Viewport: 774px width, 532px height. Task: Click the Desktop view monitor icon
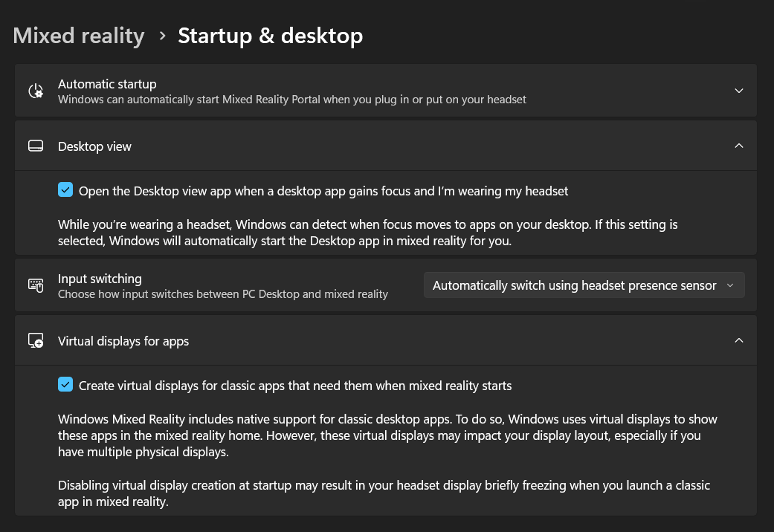(x=36, y=146)
